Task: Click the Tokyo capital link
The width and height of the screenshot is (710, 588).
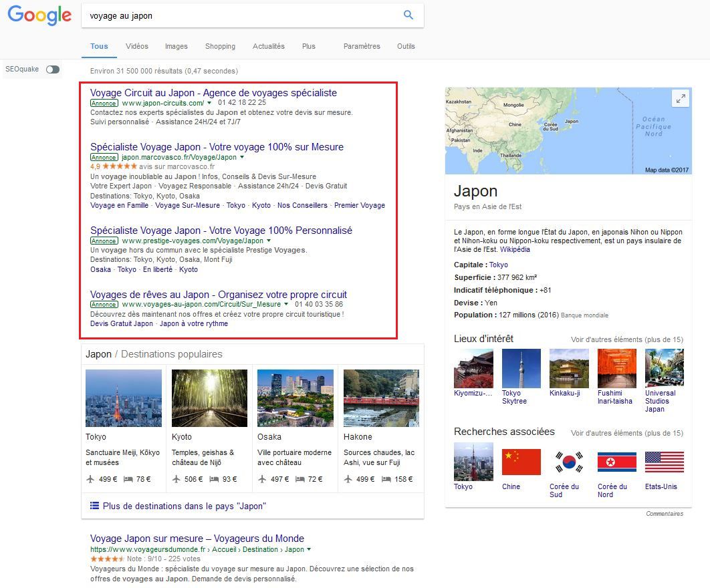Action: pos(499,265)
